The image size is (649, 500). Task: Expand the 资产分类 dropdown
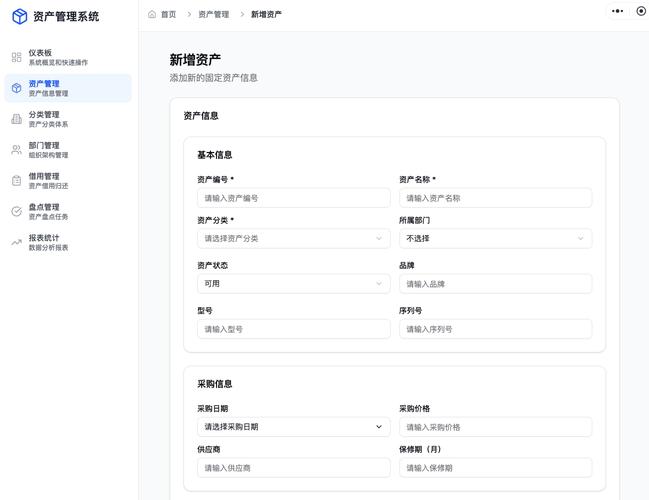coord(293,238)
